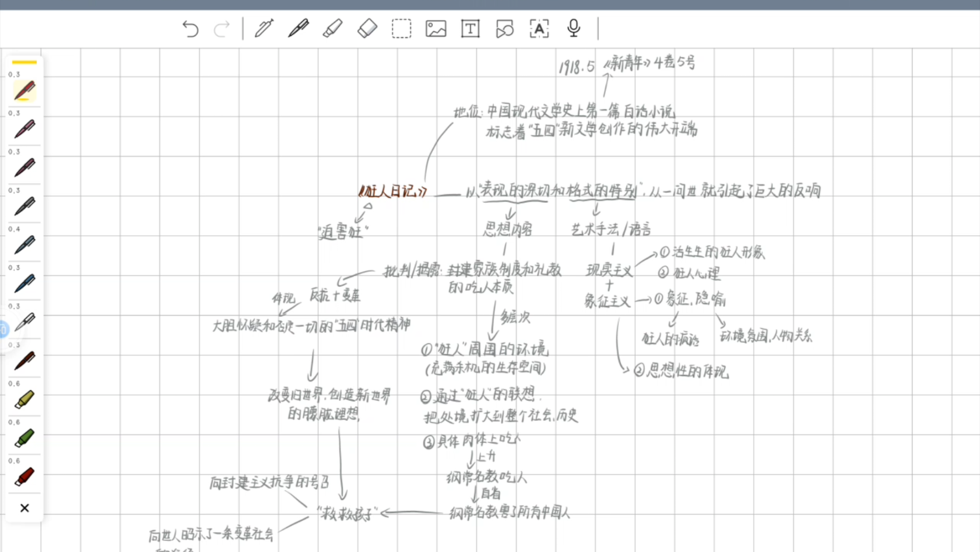
Task: Pick the grey-blue 0.4 pen preset
Action: point(25,244)
